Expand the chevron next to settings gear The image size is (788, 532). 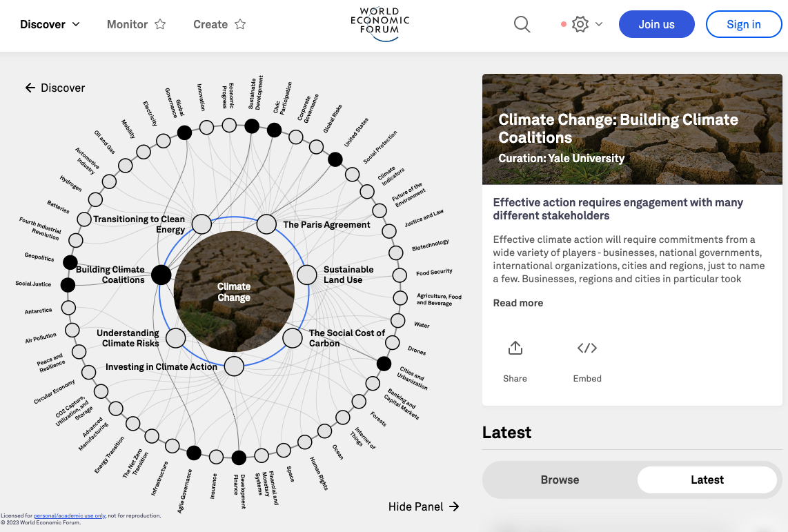598,24
